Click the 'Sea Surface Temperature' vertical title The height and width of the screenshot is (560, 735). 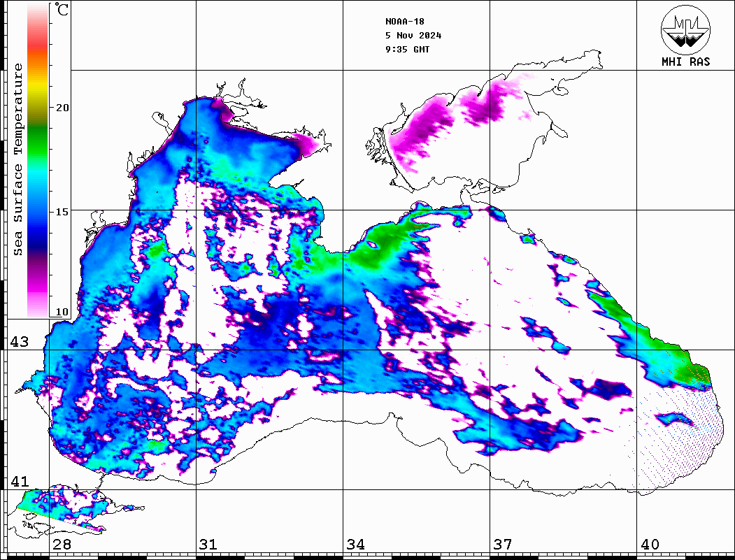[17, 159]
